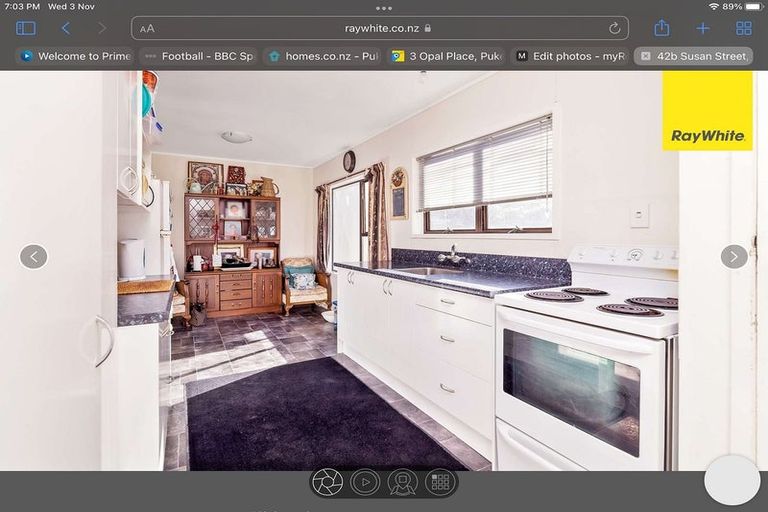The height and width of the screenshot is (512, 768).
Task: Open the virtual tour person icon
Action: [402, 483]
